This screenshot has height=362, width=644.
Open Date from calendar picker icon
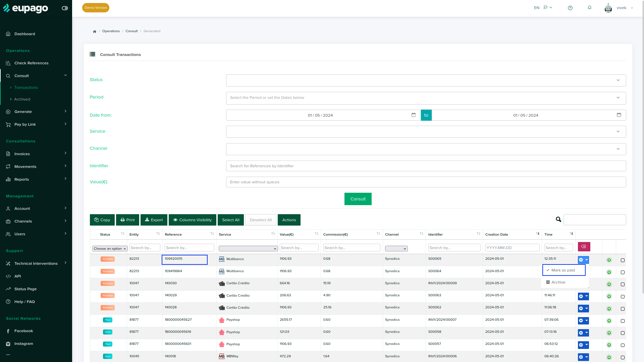(x=414, y=115)
